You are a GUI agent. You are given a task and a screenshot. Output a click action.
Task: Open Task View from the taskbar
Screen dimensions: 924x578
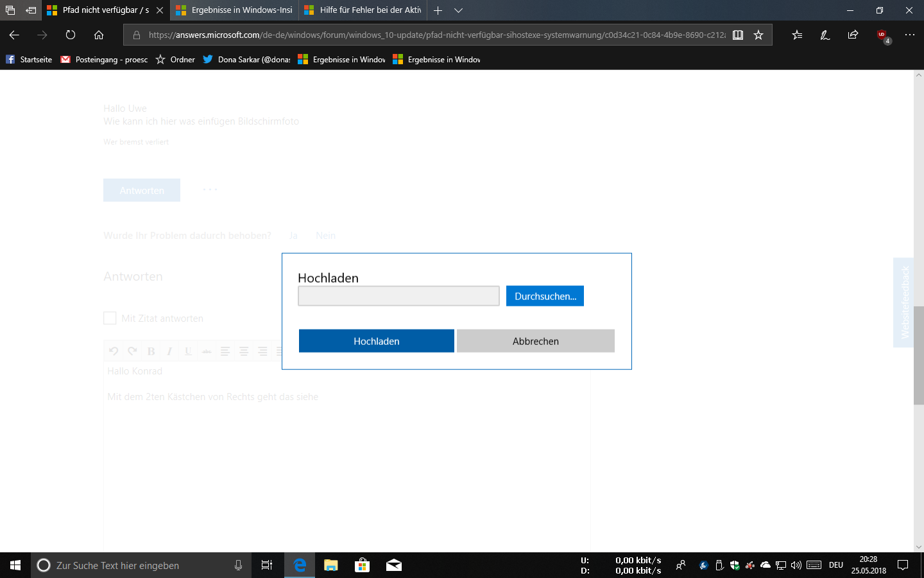point(267,565)
